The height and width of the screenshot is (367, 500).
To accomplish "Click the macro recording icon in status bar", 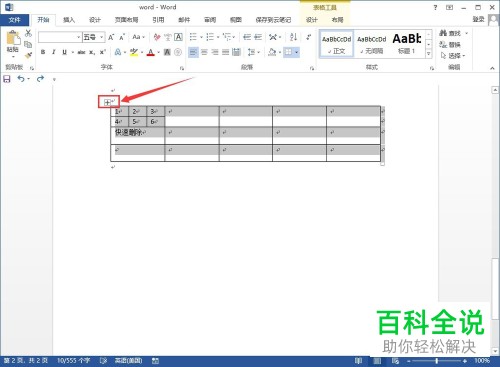I will pyautogui.click(x=155, y=361).
